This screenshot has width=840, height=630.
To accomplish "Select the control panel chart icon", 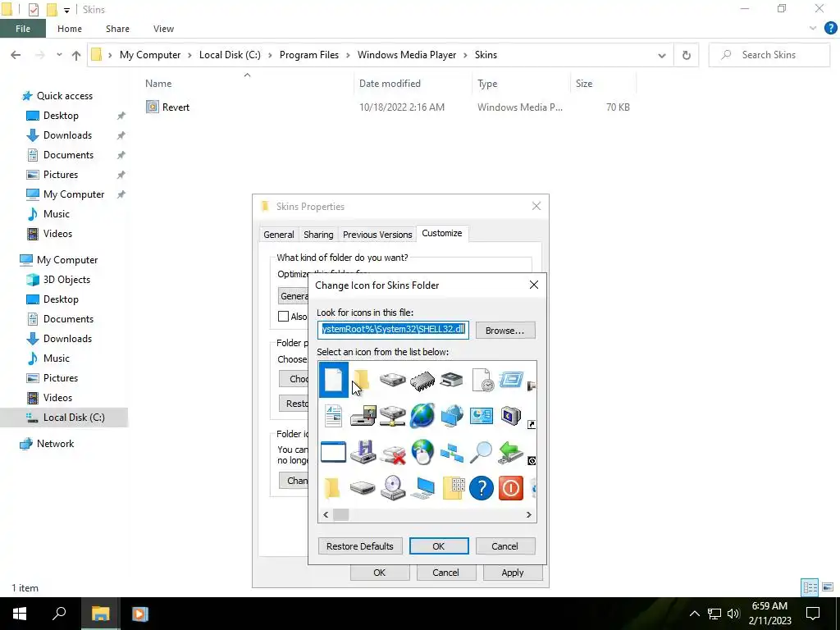I will [x=481, y=416].
